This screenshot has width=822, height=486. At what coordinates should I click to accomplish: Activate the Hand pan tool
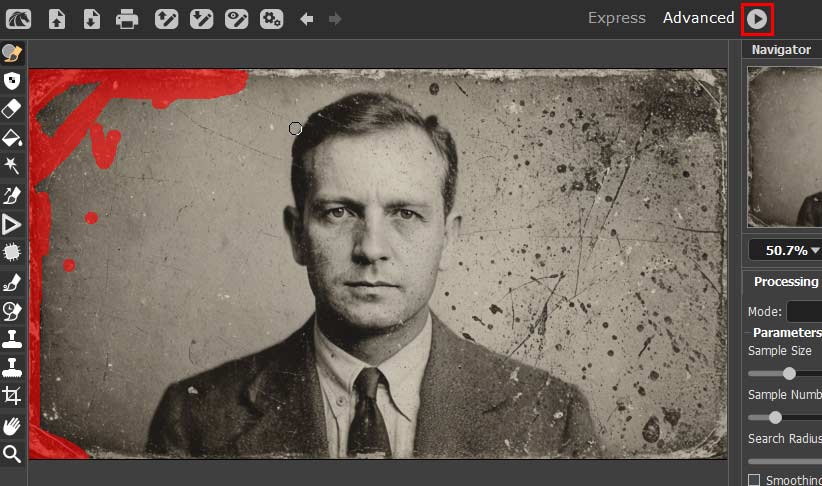click(12, 426)
